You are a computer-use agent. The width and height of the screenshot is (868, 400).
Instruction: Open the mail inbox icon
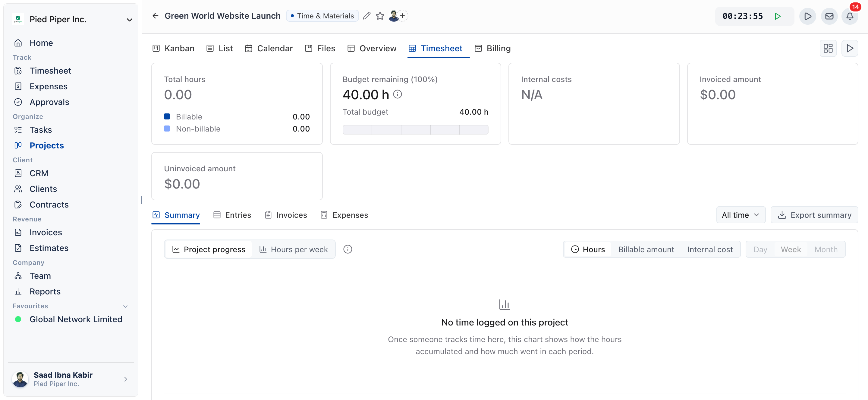(829, 16)
